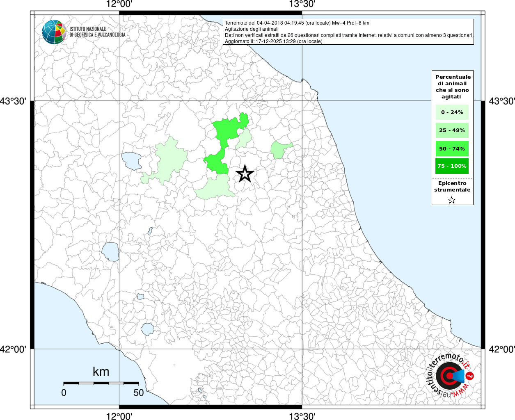Select Lake Bolsena on the map
The image size is (515, 420).
pos(110,251)
